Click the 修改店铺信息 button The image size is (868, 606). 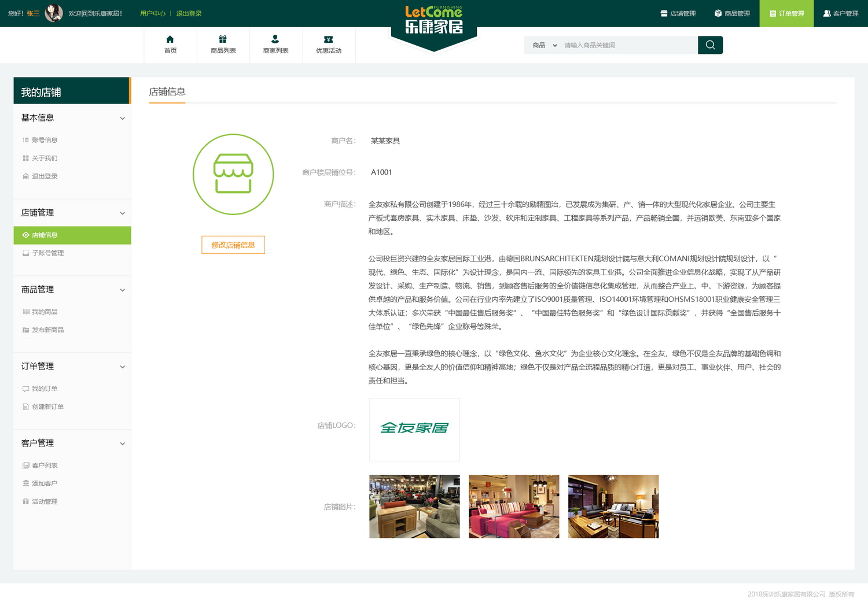[x=233, y=245]
